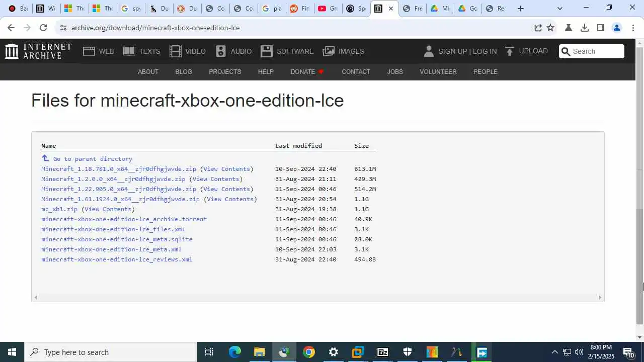Screen dimensions: 644x362
Task: Open the VOLUNTEER menu item
Action: pos(438,71)
